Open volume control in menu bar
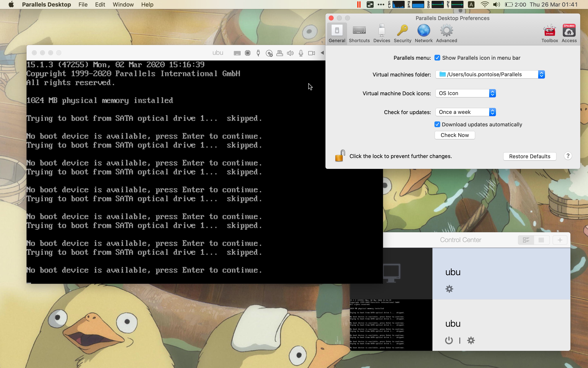Screen dimensions: 588x368 tap(496, 5)
